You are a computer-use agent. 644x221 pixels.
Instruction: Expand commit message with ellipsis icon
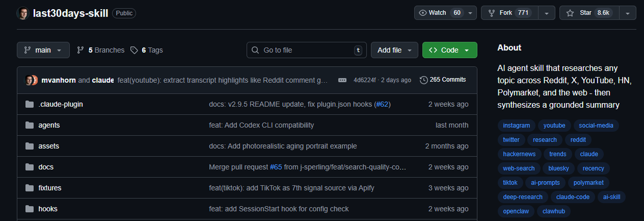(342, 80)
